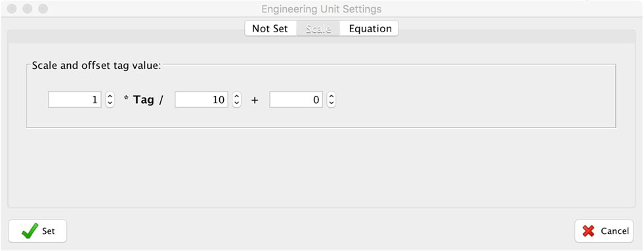Increase the offset value with up arrow

click(331, 96)
